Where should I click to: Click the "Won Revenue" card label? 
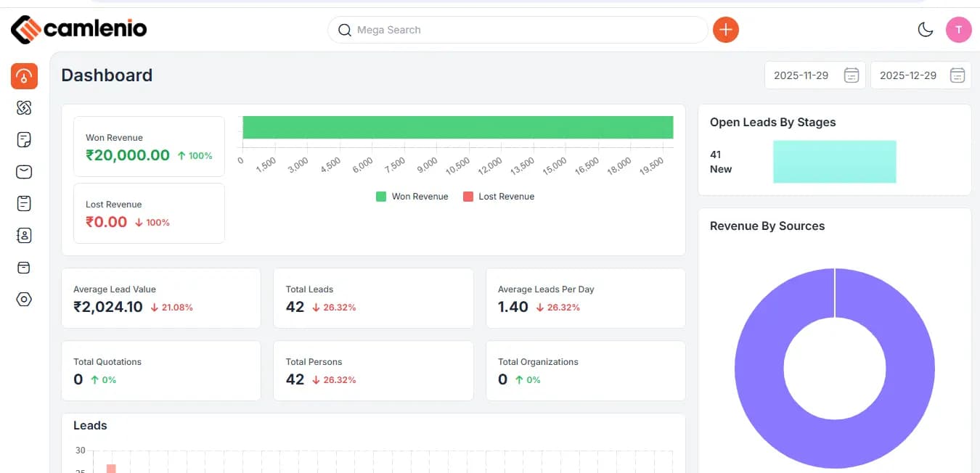(114, 138)
